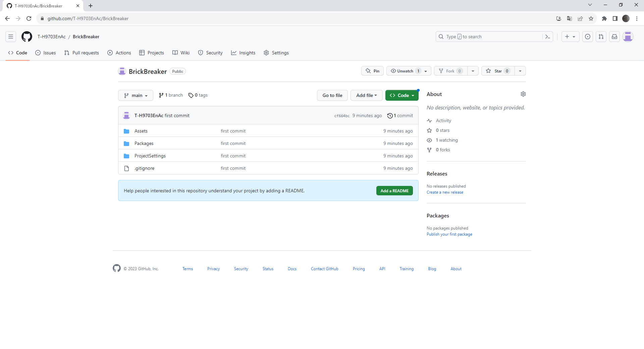Viewport: 644px width, 349px height.
Task: Click the commit history clock icon
Action: pos(390,115)
